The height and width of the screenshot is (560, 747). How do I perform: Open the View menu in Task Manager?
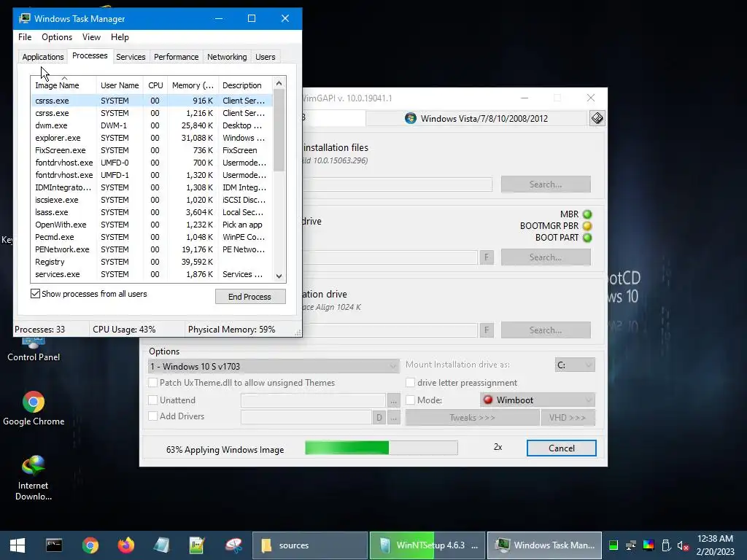91,37
